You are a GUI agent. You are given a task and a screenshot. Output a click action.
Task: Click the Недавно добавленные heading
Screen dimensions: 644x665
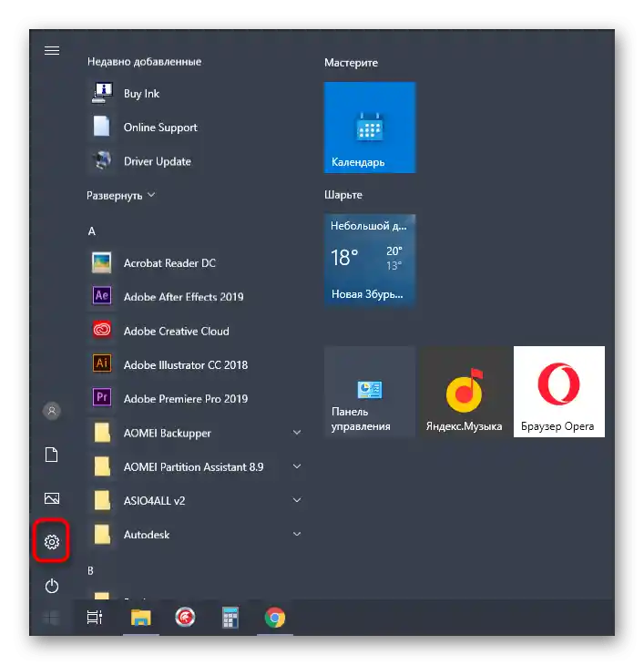(144, 62)
